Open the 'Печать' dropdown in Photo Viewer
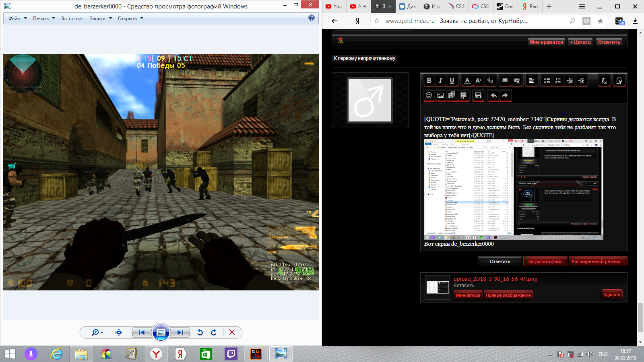 44,19
